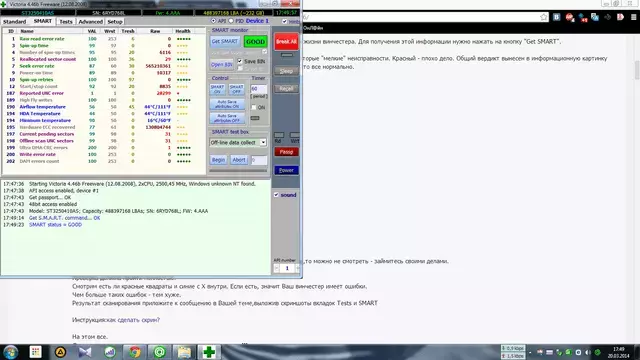Open the browser hamburger menu

pyautogui.click(x=633, y=17)
